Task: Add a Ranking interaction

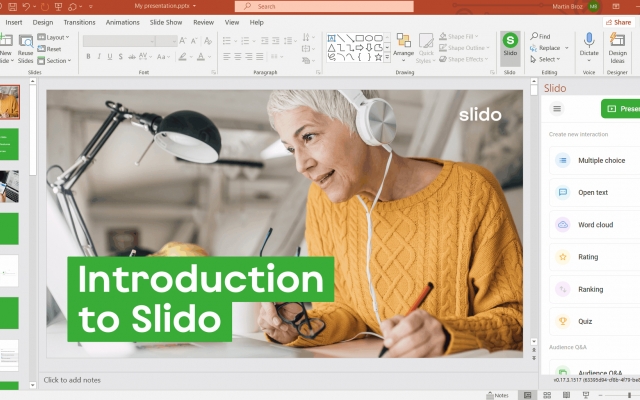Action: coord(595,289)
